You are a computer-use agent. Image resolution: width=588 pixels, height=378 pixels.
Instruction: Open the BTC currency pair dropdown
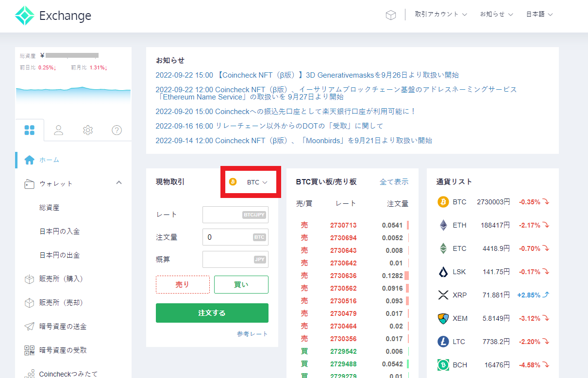(x=251, y=182)
